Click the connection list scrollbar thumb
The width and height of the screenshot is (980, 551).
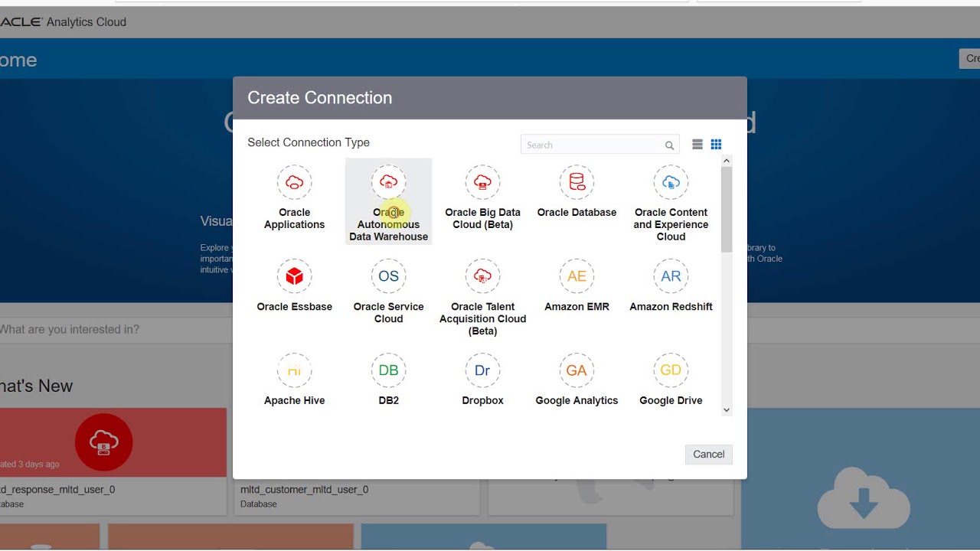pos(727,209)
